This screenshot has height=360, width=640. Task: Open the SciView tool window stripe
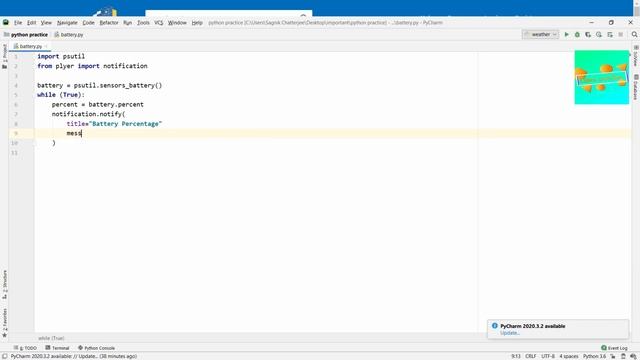click(x=636, y=56)
